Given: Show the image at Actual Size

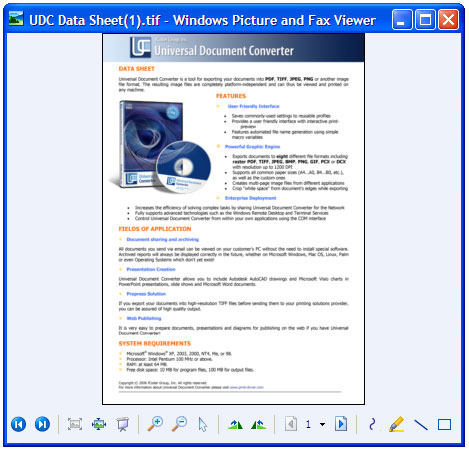Looking at the screenshot, I should (x=99, y=424).
